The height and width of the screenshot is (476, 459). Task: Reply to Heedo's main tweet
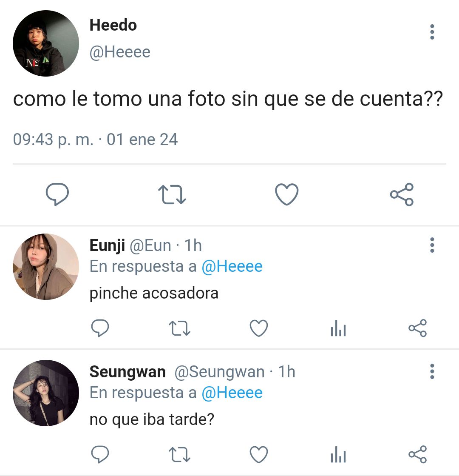[x=57, y=194]
